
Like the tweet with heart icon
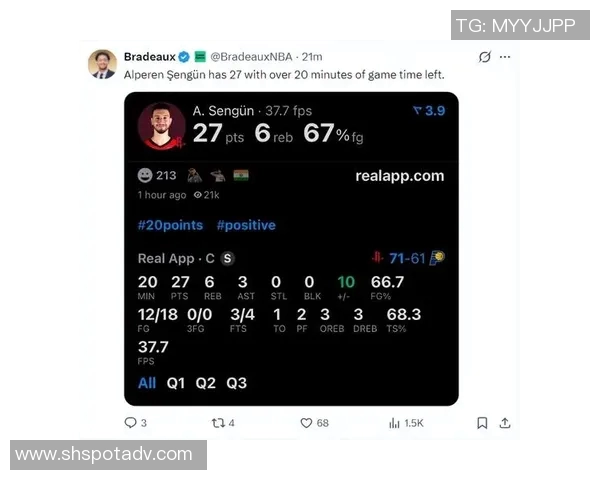306,423
